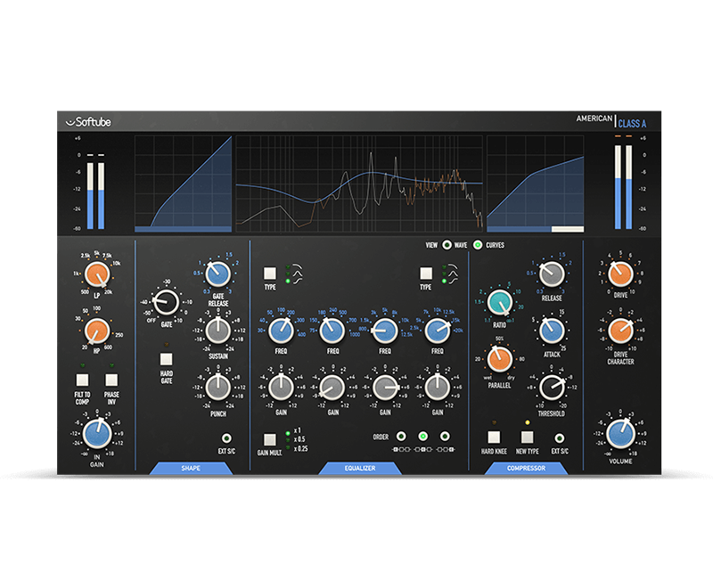713x588 pixels.
Task: Click the orange DRIVE knob
Action: (620, 274)
